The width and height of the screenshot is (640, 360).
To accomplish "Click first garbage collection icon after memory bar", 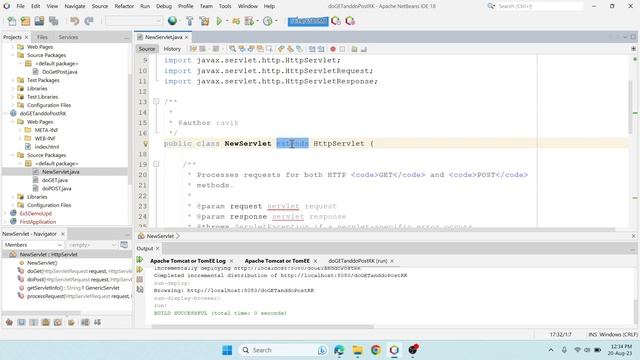I will pos(336,21).
